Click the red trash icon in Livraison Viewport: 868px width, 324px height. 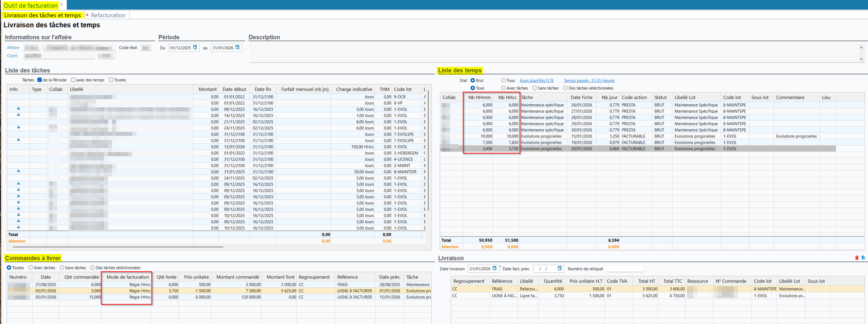coord(857,258)
